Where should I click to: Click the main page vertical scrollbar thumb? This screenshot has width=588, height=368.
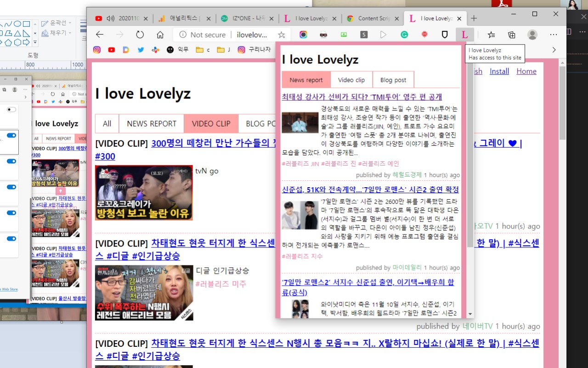point(562,103)
